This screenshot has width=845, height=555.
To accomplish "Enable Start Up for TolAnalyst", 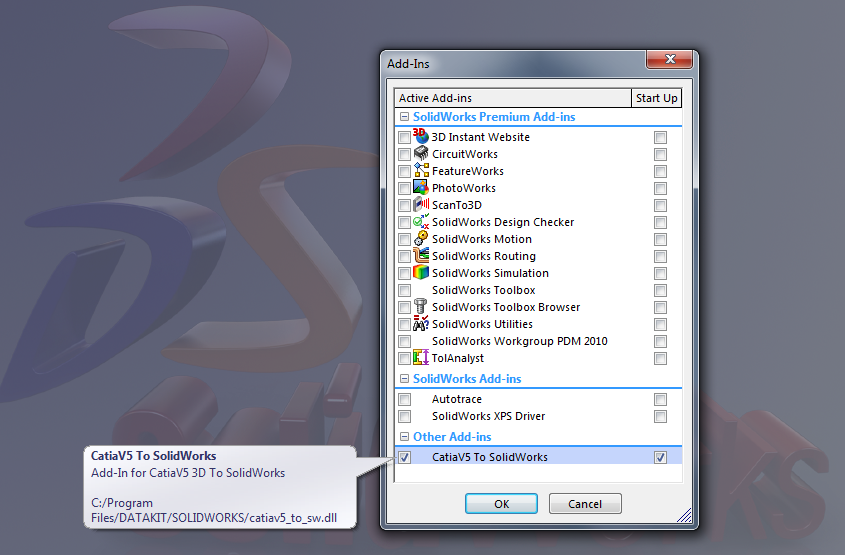I will click(x=660, y=358).
